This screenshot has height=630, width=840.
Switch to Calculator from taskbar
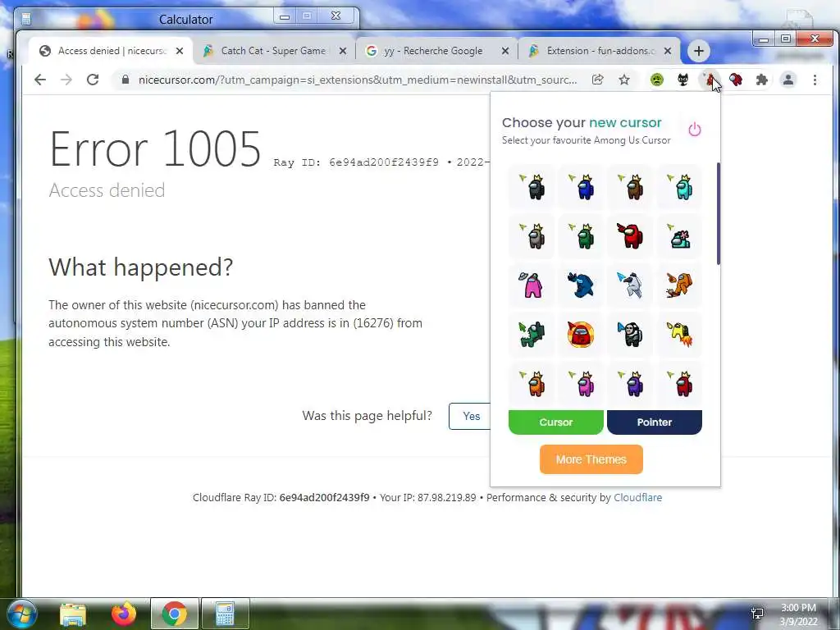pyautogui.click(x=225, y=614)
